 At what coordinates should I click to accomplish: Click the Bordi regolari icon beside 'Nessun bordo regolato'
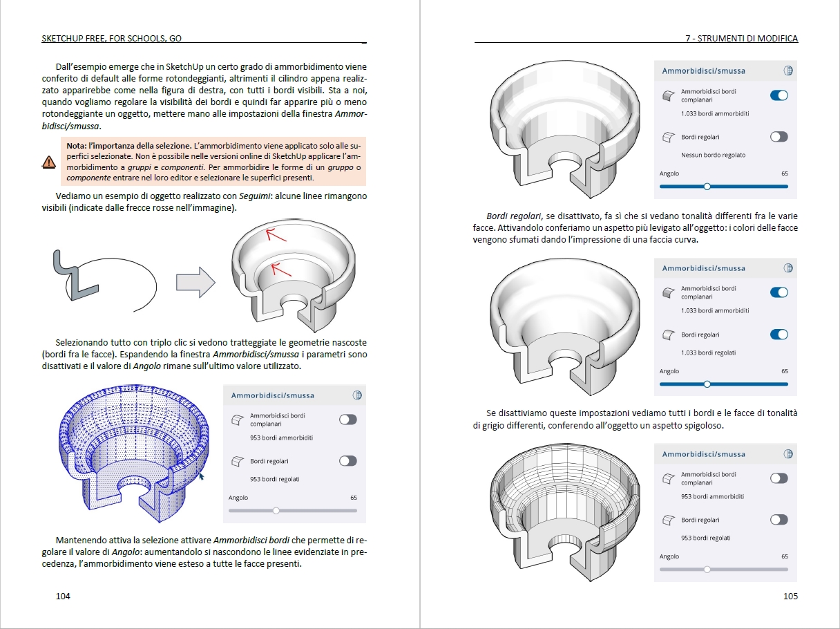click(668, 138)
